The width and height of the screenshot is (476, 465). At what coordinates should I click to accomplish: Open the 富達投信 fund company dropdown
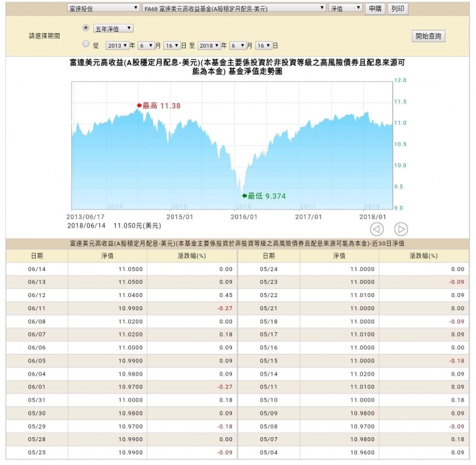coord(103,8)
